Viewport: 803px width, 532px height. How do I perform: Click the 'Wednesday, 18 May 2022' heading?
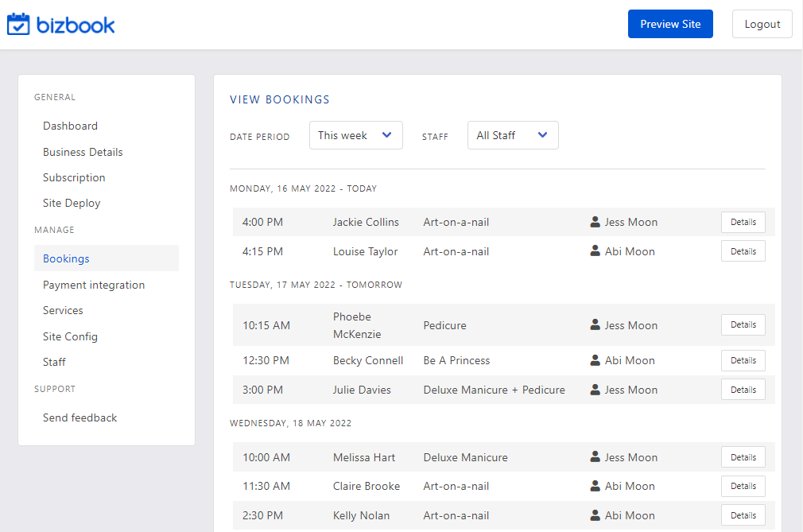[290, 423]
